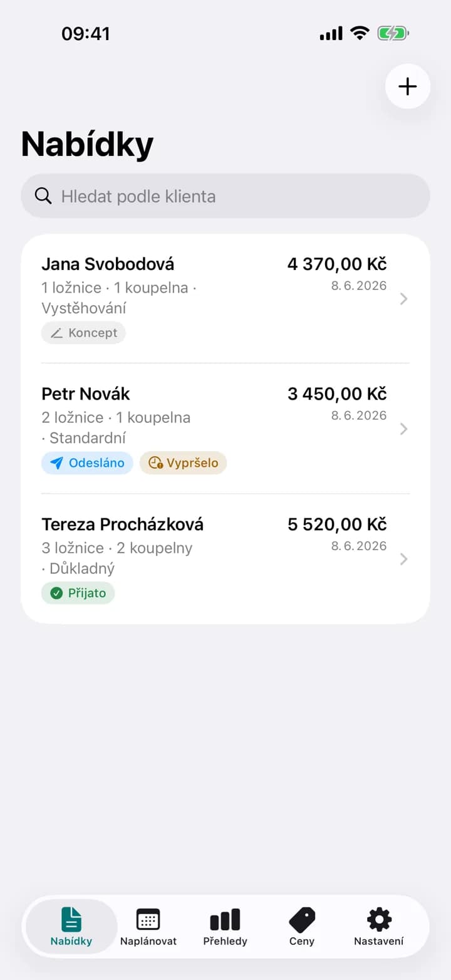This screenshot has width=451, height=980.
Task: Focus the Hledat podle klienta search field
Action: pyautogui.click(x=225, y=196)
